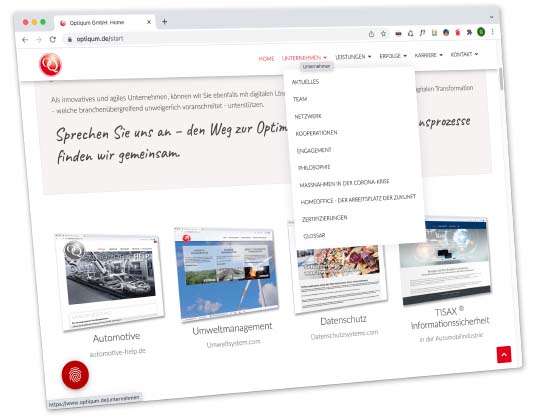
Task: Expand the LEISTUNGEN dropdown
Action: pyautogui.click(x=353, y=56)
